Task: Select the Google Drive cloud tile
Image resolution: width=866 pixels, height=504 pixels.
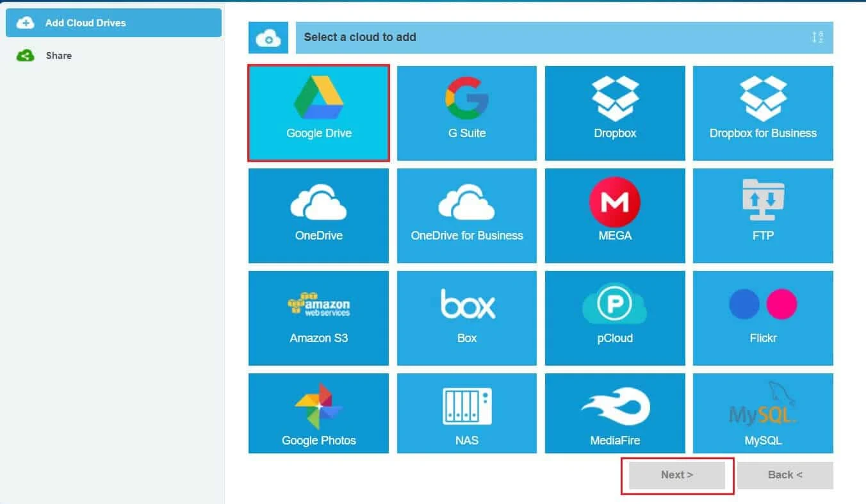Action: pyautogui.click(x=318, y=113)
